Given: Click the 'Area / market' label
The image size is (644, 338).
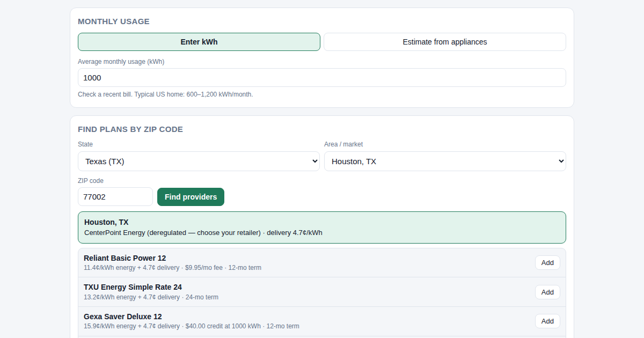Looking at the screenshot, I should [343, 144].
